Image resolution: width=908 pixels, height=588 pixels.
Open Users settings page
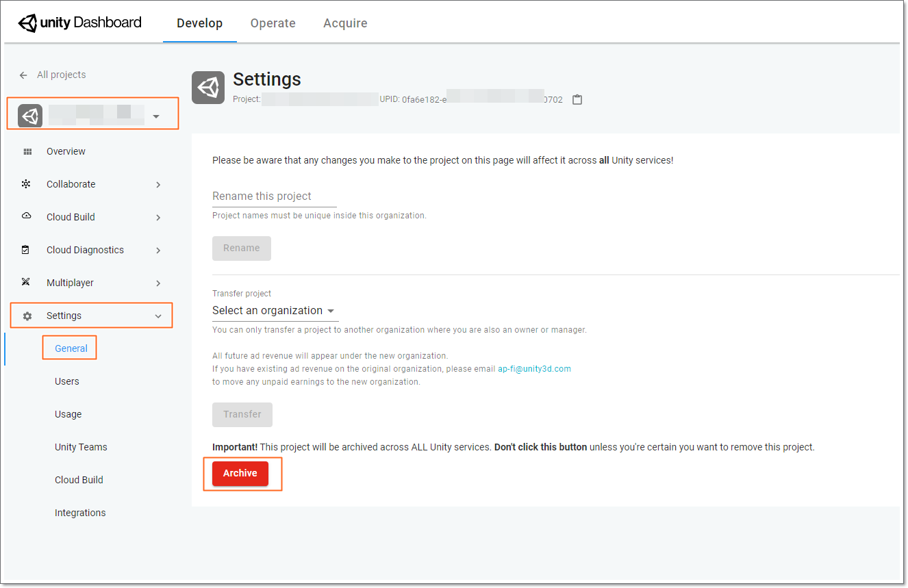coord(67,381)
